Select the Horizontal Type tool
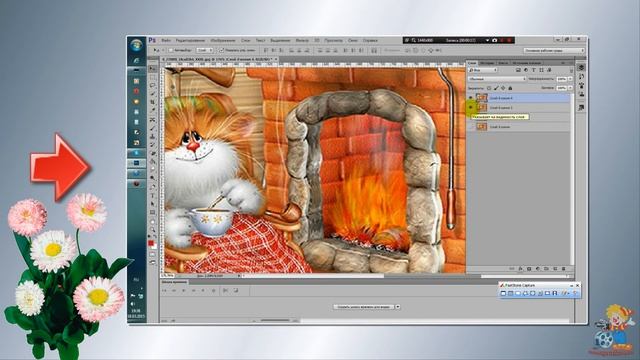The image size is (640, 360). (153, 196)
